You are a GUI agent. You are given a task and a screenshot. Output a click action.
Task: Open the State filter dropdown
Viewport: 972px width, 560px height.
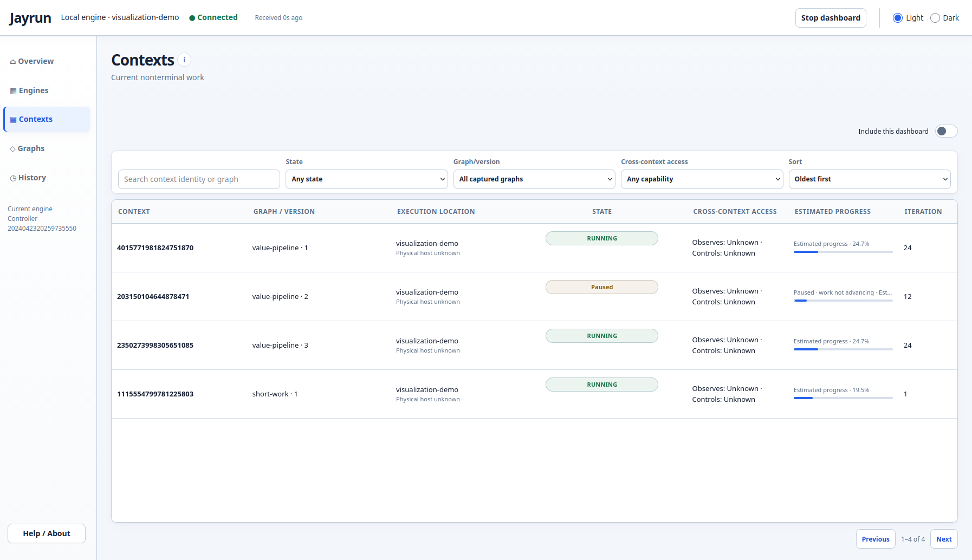click(367, 179)
